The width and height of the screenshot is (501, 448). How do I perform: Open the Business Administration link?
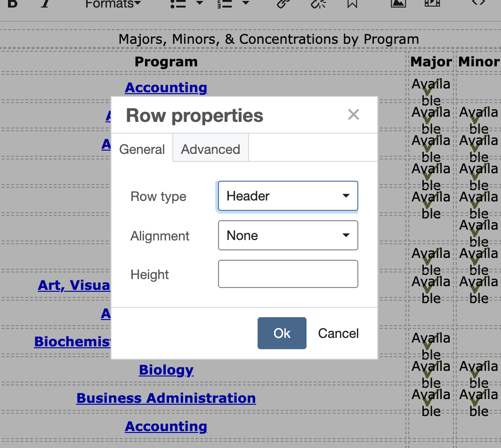[166, 398]
